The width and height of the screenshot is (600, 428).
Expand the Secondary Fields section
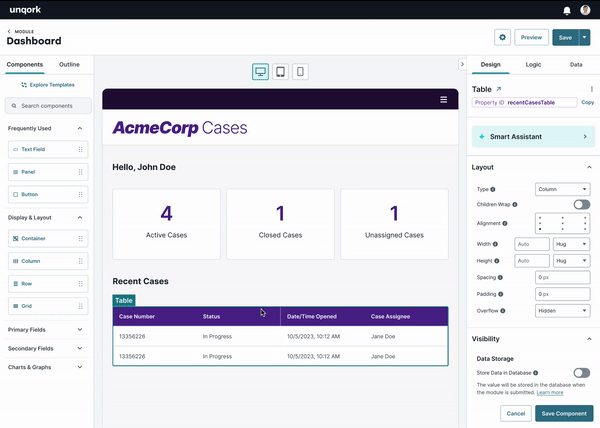click(x=80, y=348)
